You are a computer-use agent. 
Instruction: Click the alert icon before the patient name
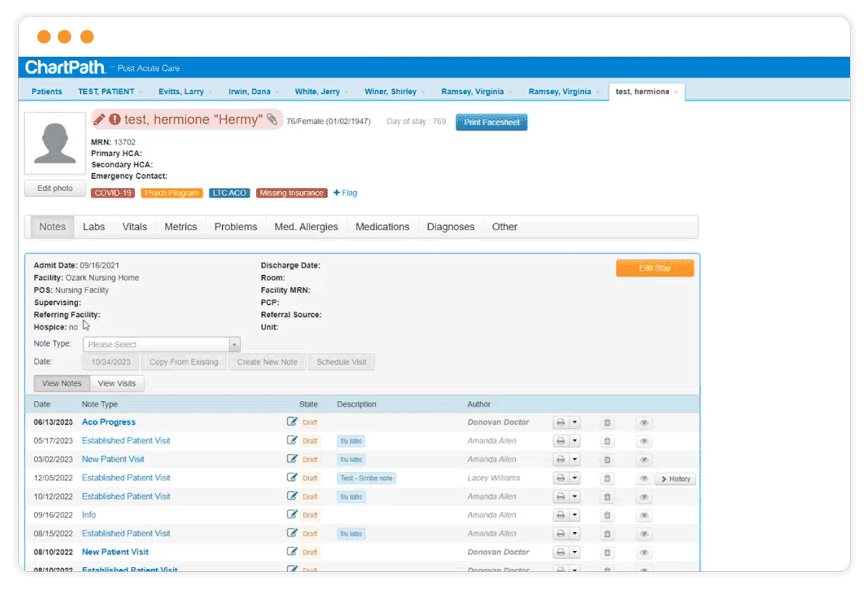(115, 118)
